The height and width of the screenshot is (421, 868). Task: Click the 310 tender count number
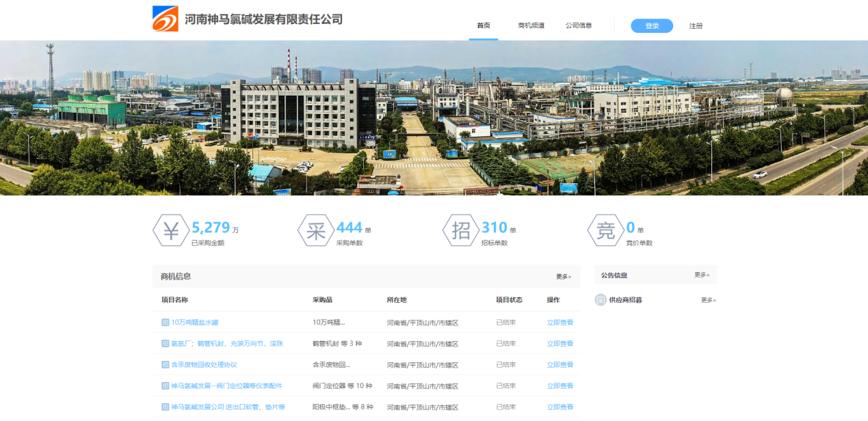click(495, 228)
